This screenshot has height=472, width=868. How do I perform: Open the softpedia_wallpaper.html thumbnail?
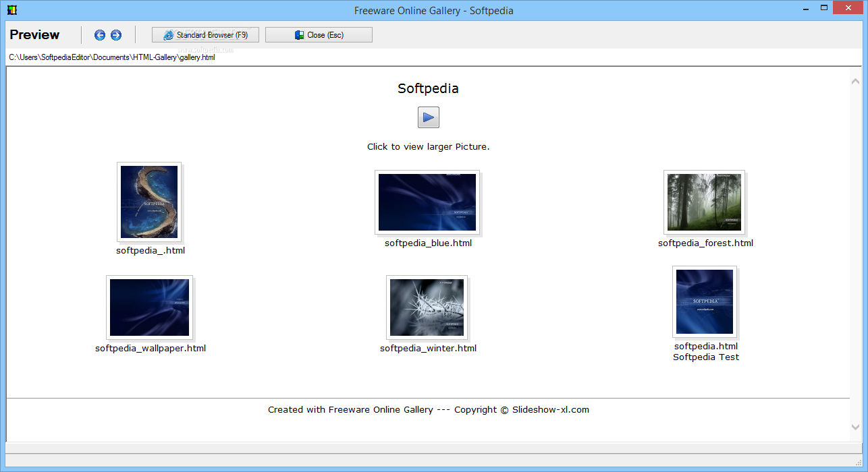coord(150,307)
